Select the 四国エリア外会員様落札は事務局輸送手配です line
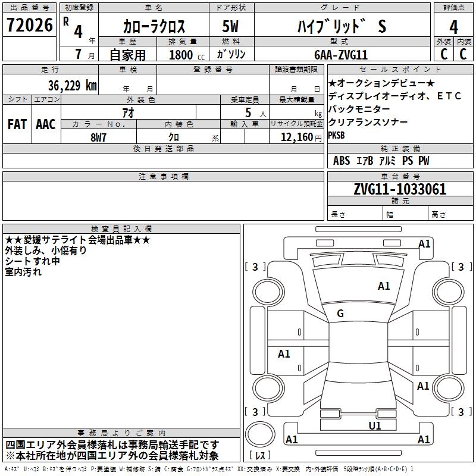This screenshot has height=476, width=476. pos(112,445)
